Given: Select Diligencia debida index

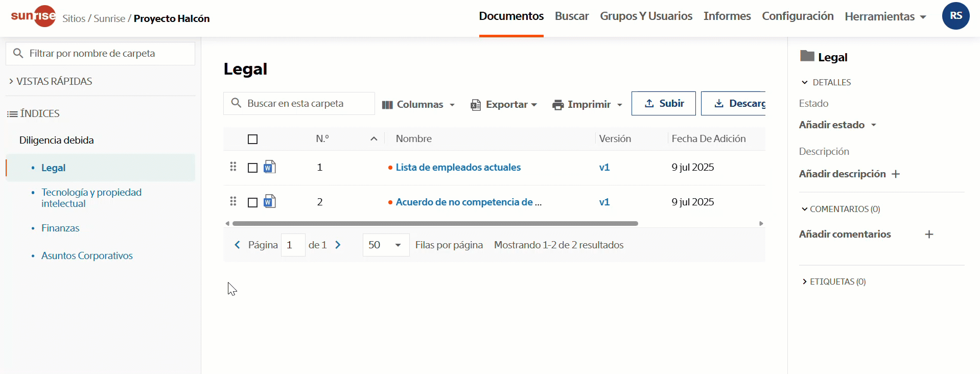Looking at the screenshot, I should 56,140.
